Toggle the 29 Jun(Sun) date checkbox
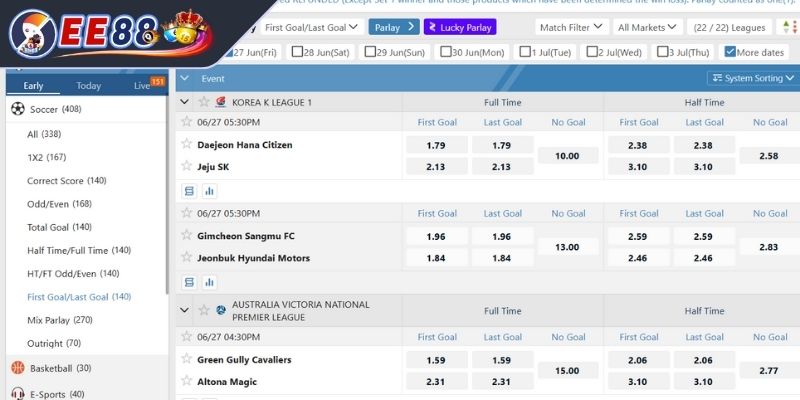 [x=370, y=52]
